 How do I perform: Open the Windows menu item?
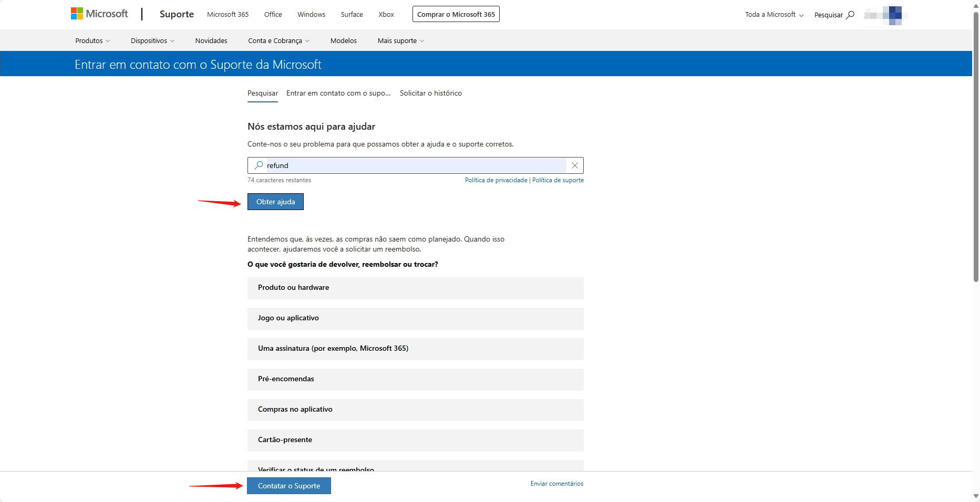pos(311,14)
